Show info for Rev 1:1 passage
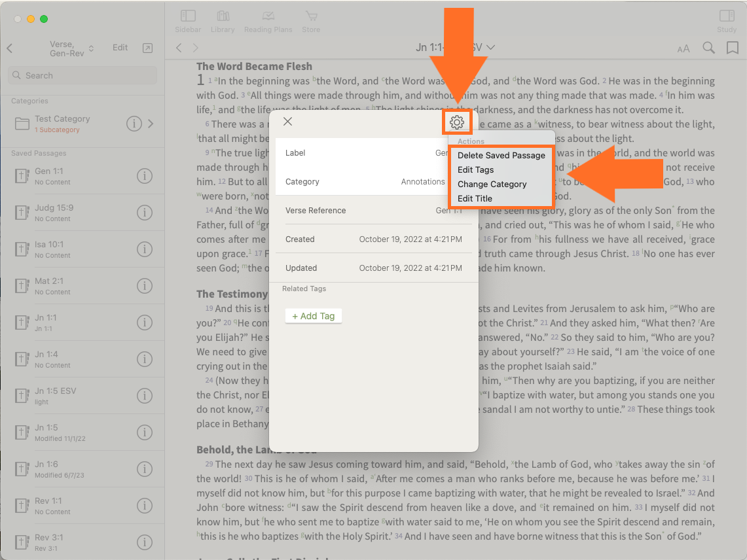Viewport: 747px width, 560px height. [144, 506]
